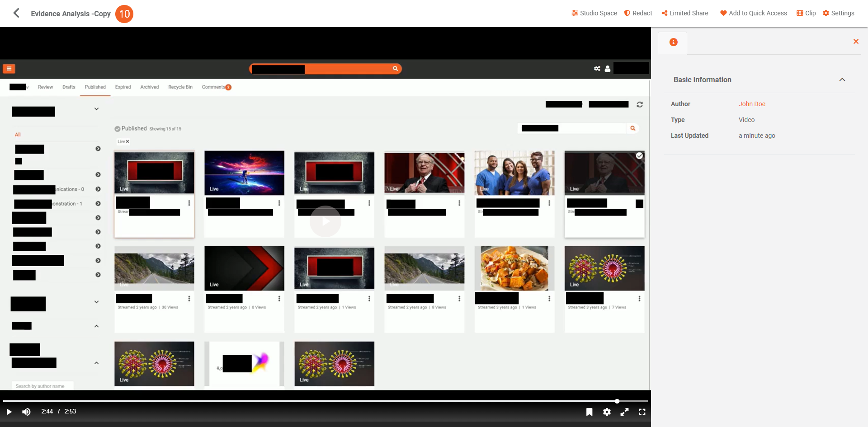Click the video frame to play
The height and width of the screenshot is (427, 868).
(x=325, y=221)
